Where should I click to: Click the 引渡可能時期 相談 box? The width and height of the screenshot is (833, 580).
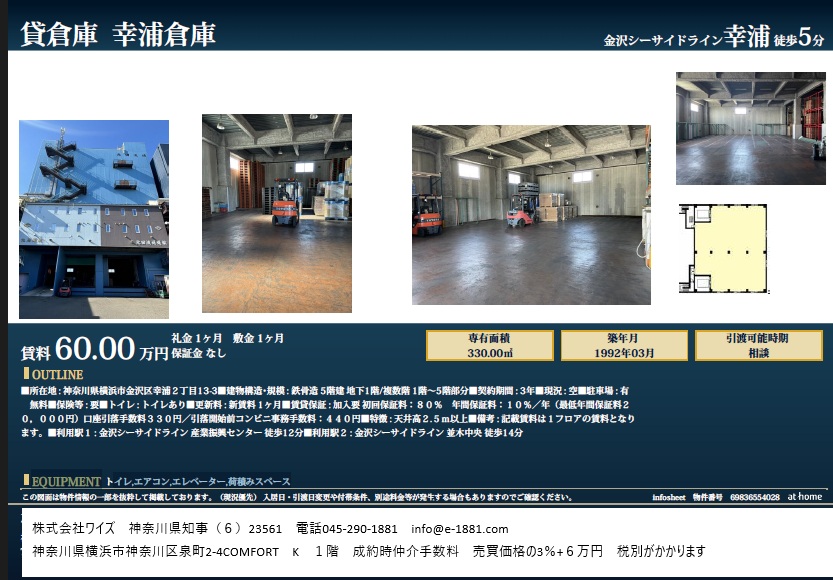759,345
